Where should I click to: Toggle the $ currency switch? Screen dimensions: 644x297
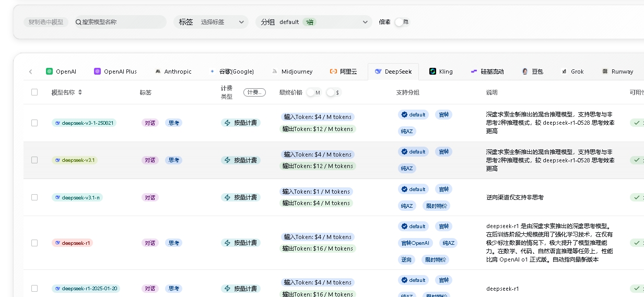click(x=333, y=92)
